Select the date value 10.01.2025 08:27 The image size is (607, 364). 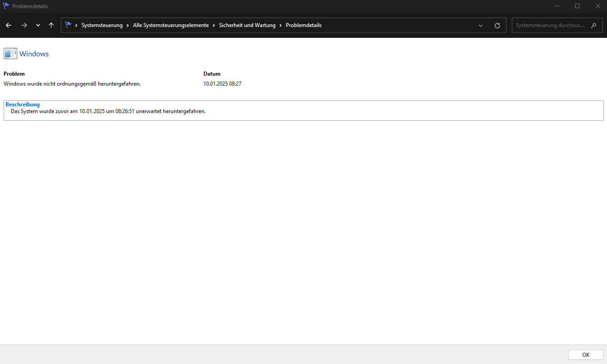(x=222, y=84)
